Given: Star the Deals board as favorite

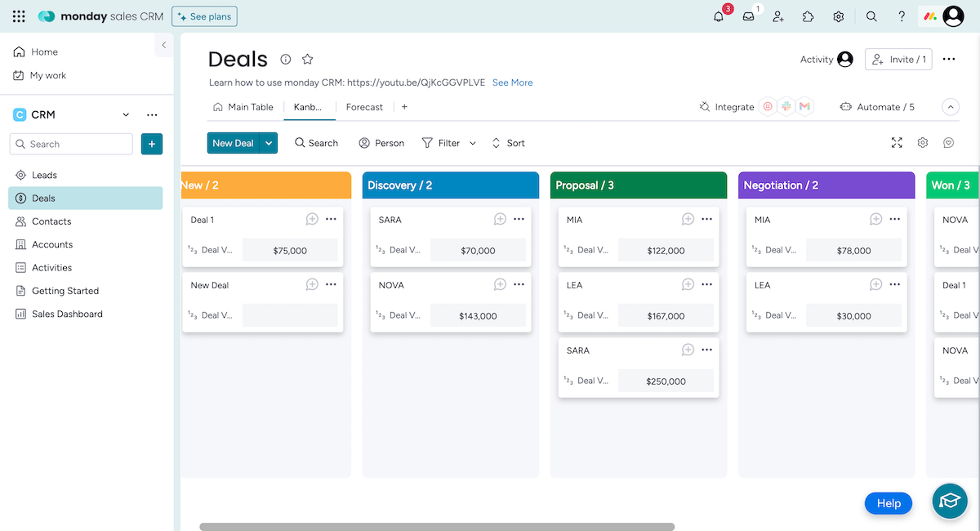Looking at the screenshot, I should [x=307, y=59].
